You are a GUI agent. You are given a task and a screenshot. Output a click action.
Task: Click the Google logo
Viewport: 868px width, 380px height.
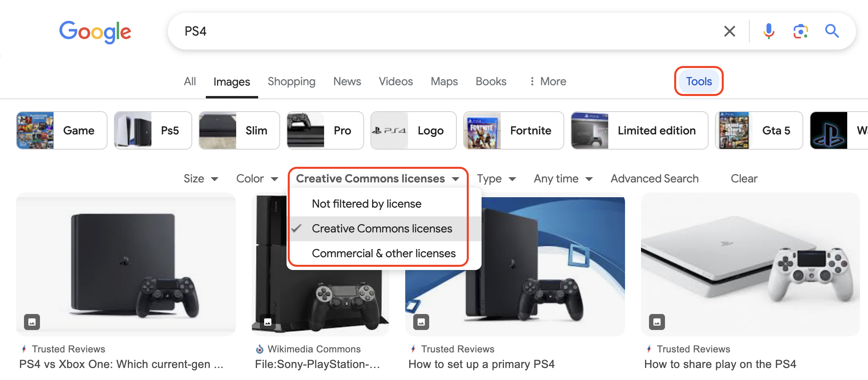tap(95, 32)
